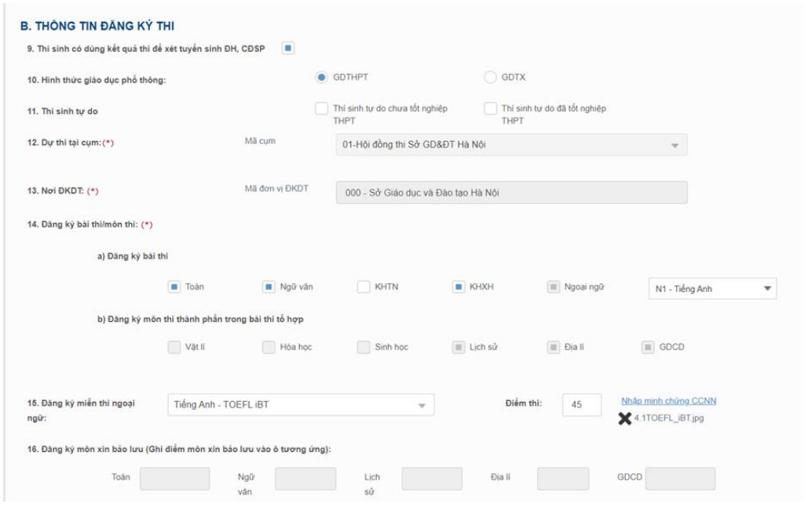
Task: Select the GDTHPT radio button
Action: point(321,77)
